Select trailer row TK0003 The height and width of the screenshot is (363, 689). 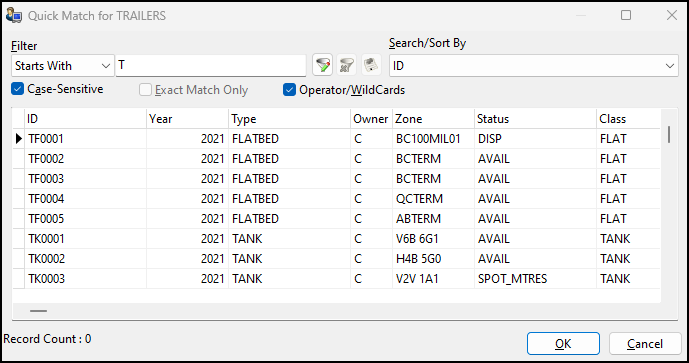pos(336,279)
